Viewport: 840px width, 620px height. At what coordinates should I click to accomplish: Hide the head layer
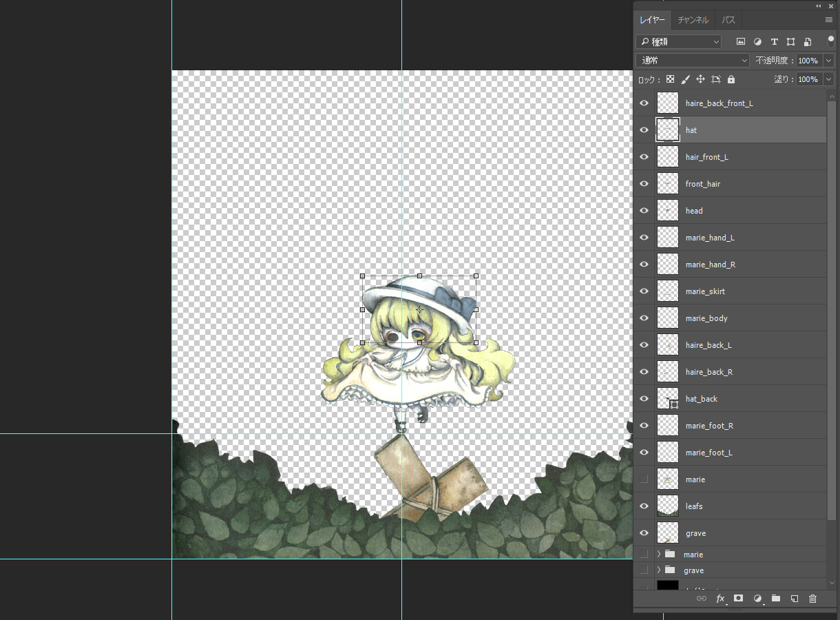click(644, 211)
